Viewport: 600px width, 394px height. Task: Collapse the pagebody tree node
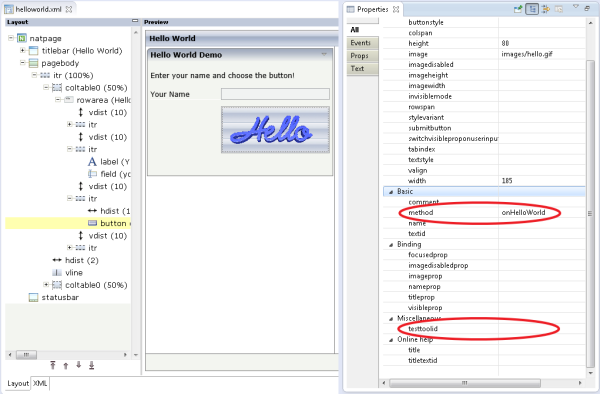coord(23,62)
